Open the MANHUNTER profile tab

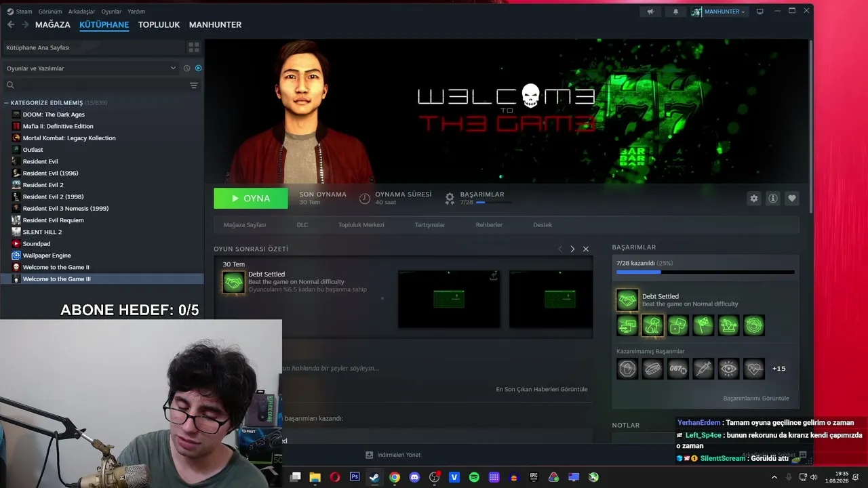pos(215,24)
